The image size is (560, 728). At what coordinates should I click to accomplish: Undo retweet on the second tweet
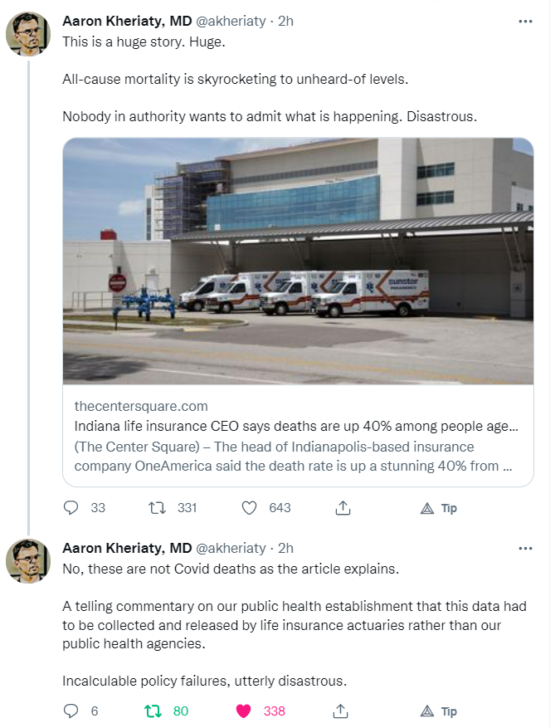[x=153, y=711]
